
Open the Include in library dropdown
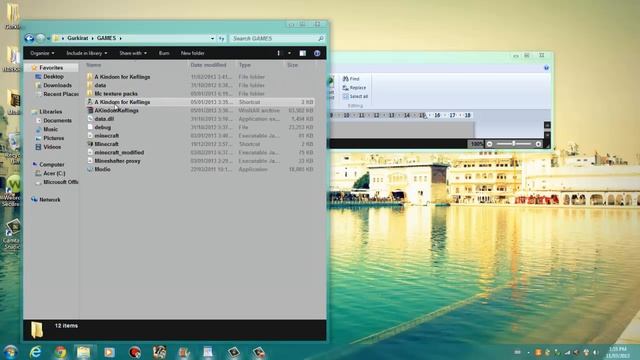coord(87,53)
